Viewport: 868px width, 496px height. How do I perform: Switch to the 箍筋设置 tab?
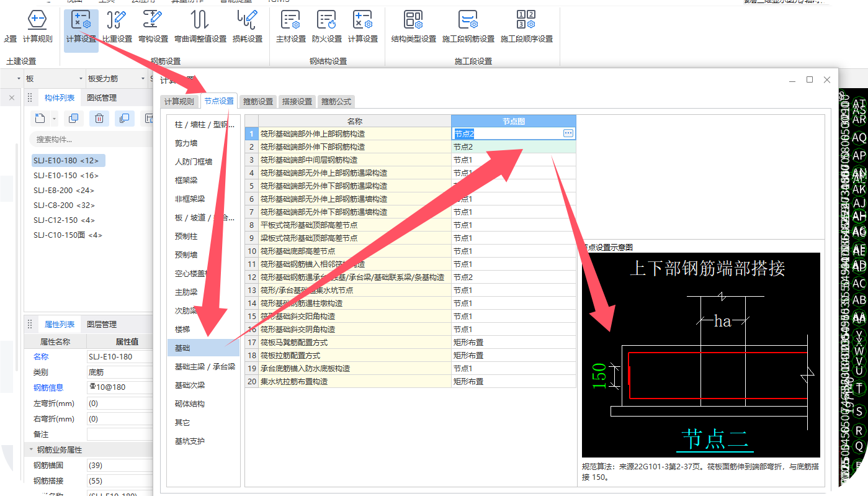pos(257,101)
